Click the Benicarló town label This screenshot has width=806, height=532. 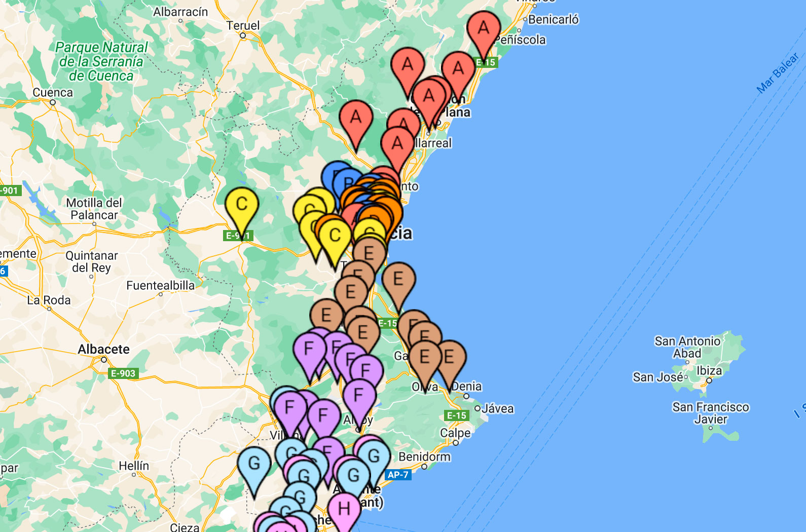pos(554,19)
